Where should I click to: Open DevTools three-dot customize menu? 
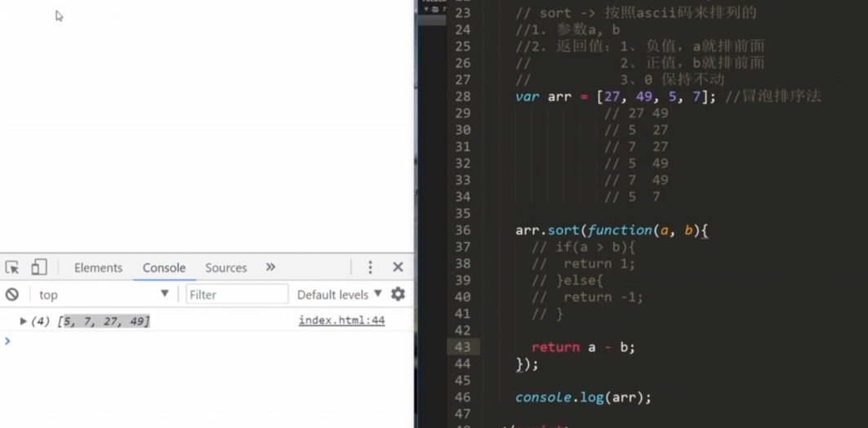coord(371,267)
